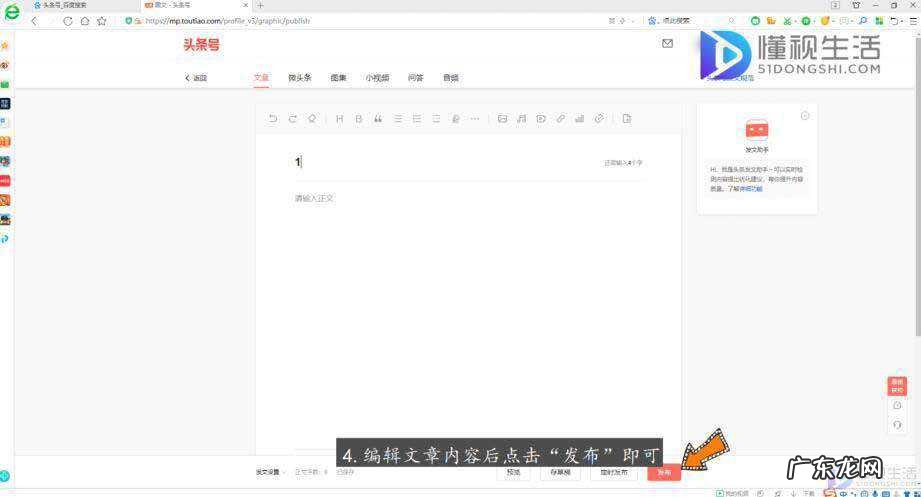Screen dimensions: 921x497
Task: Open more formatting options (three dots)
Action: (x=475, y=119)
